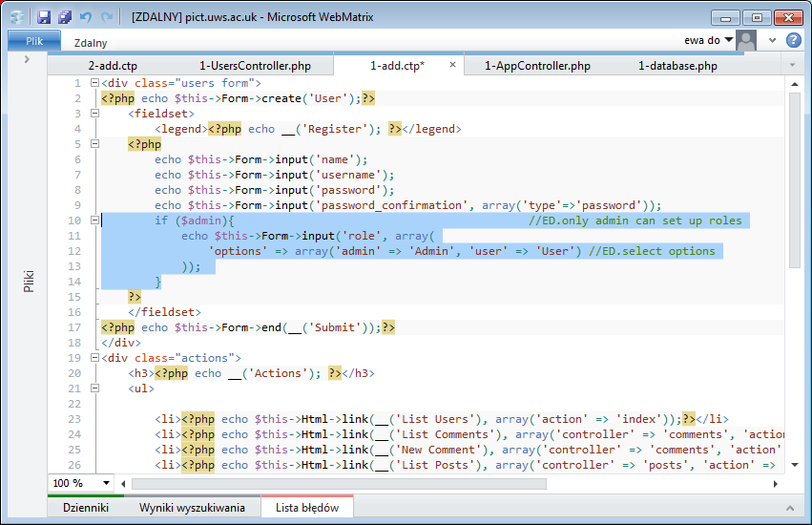The image size is (812, 525).
Task: Collapse the fieldset block on line 3
Action: [x=94, y=114]
